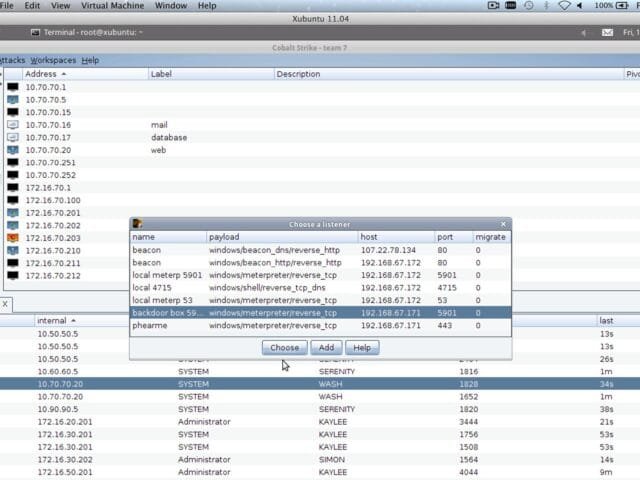
Task: Click the Terminal icon in the taskbar
Action: [34, 32]
